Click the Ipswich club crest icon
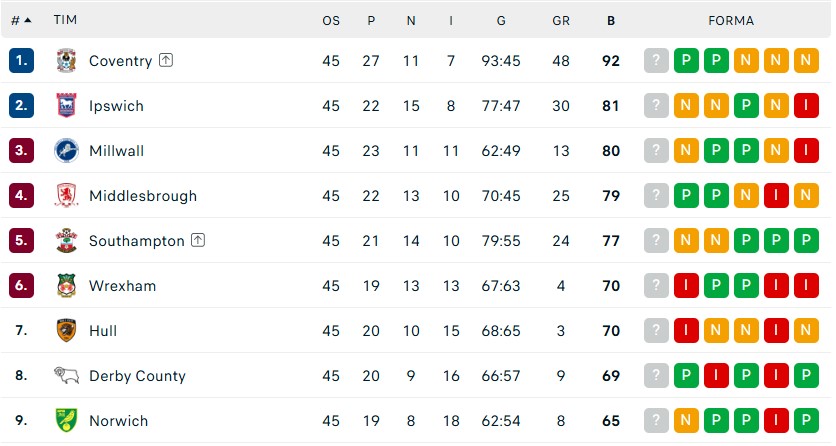 tap(66, 106)
